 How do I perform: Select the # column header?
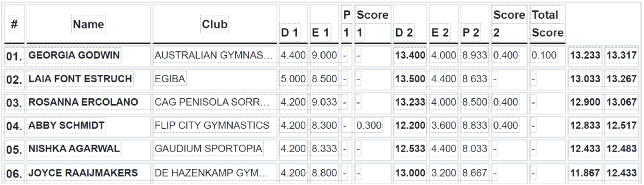(x=14, y=25)
